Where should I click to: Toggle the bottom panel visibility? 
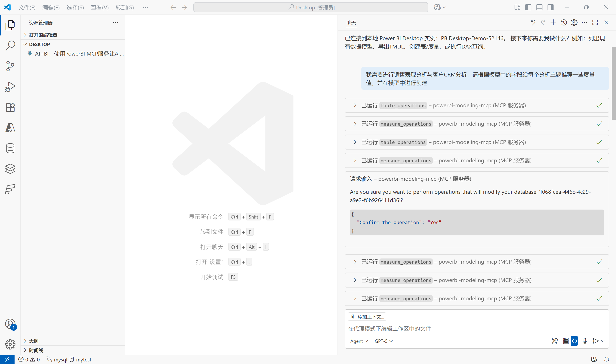tap(539, 7)
